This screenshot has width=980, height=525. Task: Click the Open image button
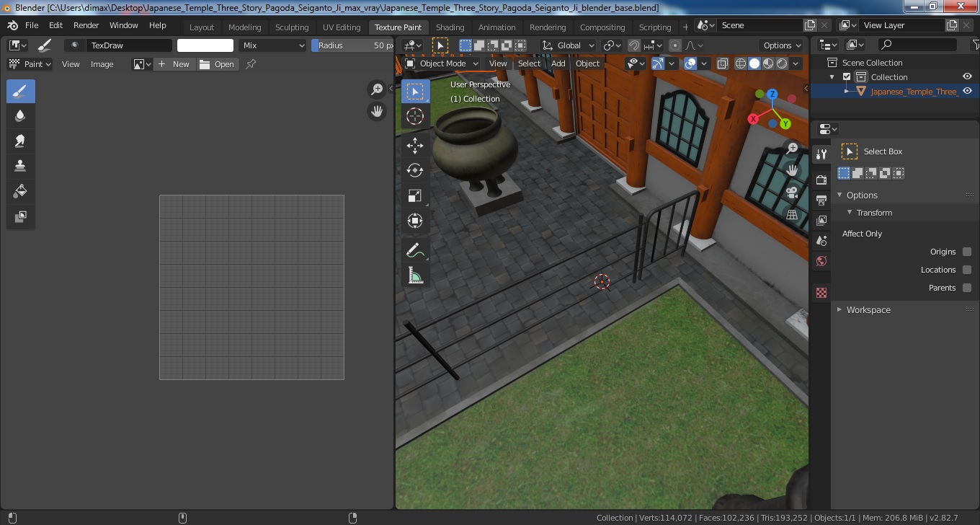point(218,64)
